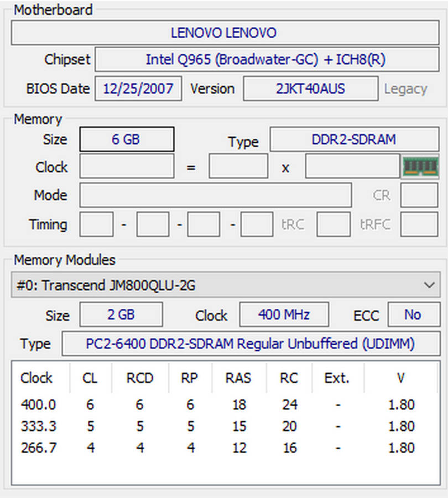Expand the memory module dropdown arrow
This screenshot has width=448, height=498.
click(x=429, y=286)
